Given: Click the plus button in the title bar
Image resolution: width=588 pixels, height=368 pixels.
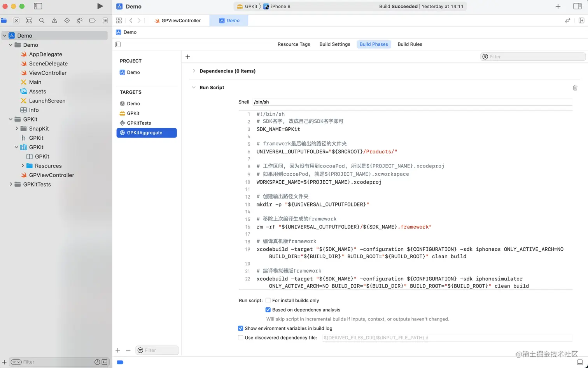Looking at the screenshot, I should [558, 6].
